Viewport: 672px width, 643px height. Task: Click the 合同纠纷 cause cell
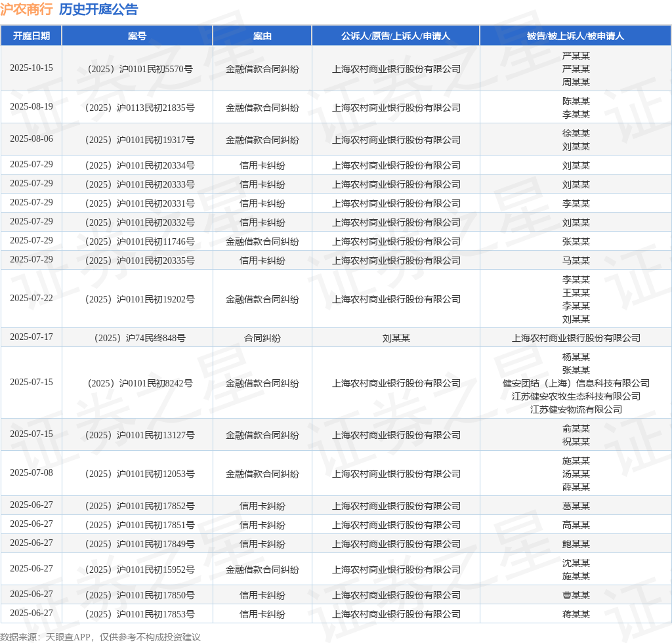tap(262, 338)
